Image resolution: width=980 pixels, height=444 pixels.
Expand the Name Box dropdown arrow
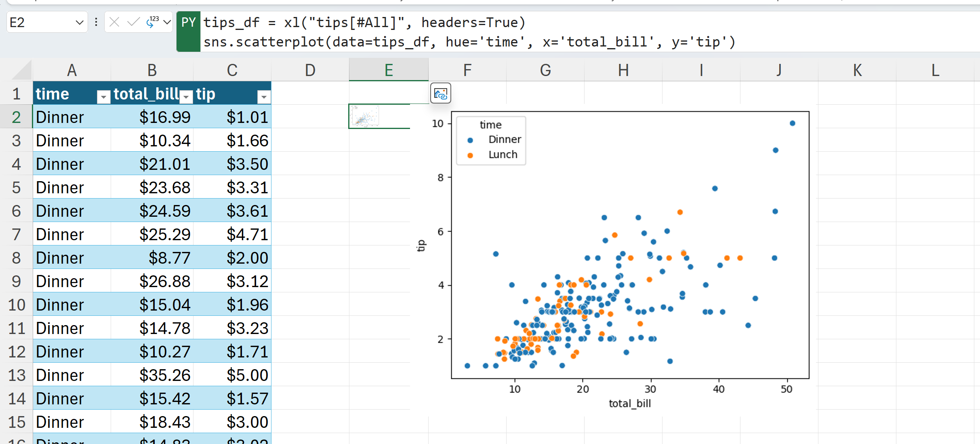79,23
